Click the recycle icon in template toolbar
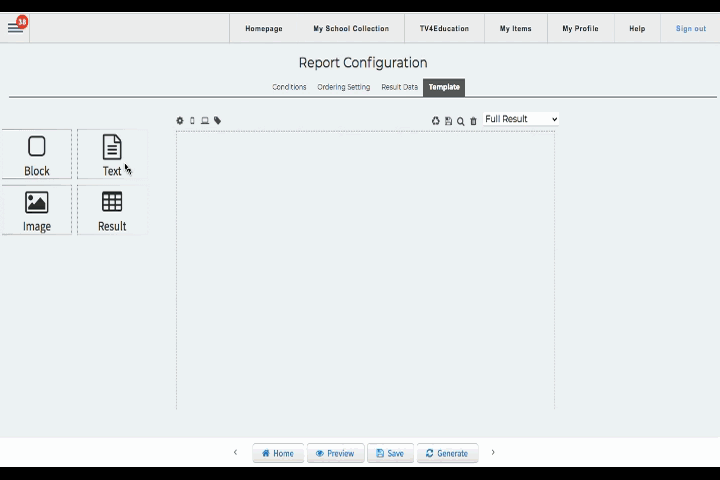This screenshot has width=720, height=480. [x=435, y=121]
